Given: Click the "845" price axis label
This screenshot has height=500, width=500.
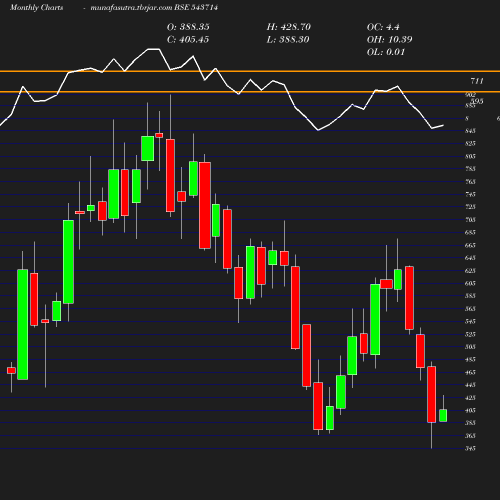Looking at the screenshot, I should click(470, 131).
